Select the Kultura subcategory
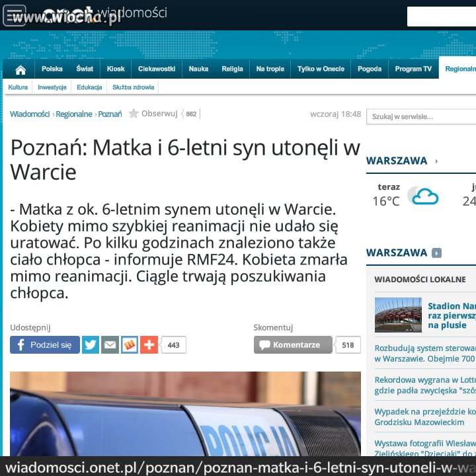476x476 pixels. pyautogui.click(x=18, y=87)
